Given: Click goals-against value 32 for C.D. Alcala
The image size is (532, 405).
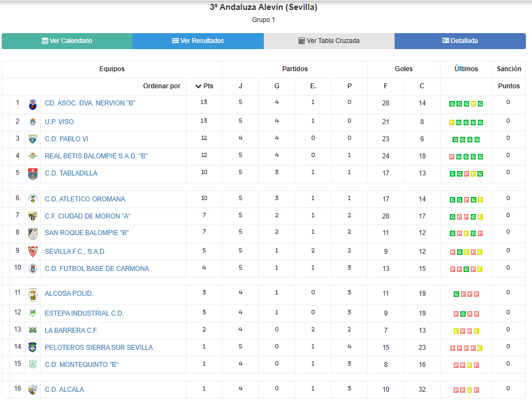Looking at the screenshot, I should (422, 390).
